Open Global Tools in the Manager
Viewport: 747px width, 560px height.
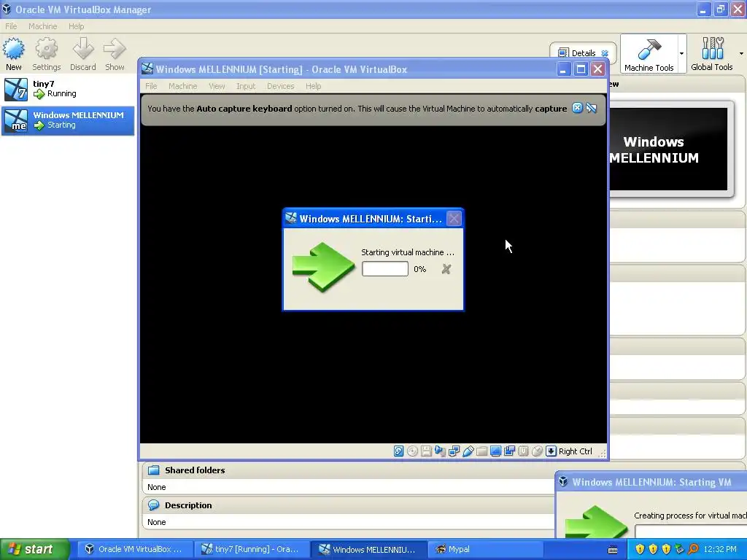[712, 54]
